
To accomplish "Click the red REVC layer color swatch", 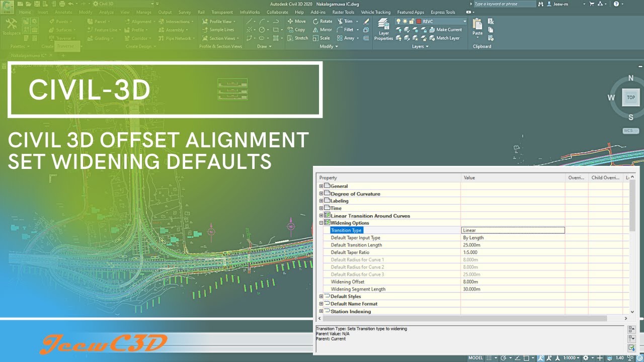I will point(419,21).
